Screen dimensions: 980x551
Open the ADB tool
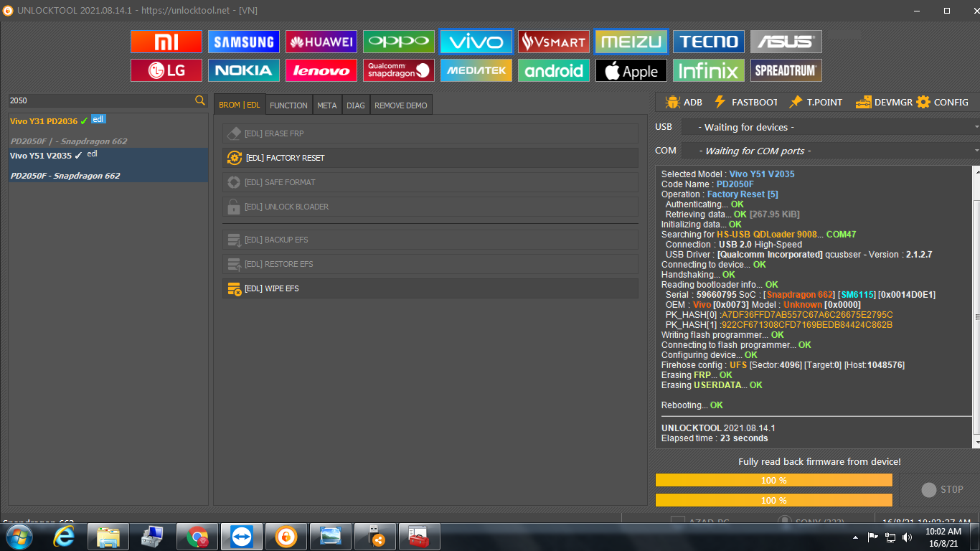[x=684, y=103]
